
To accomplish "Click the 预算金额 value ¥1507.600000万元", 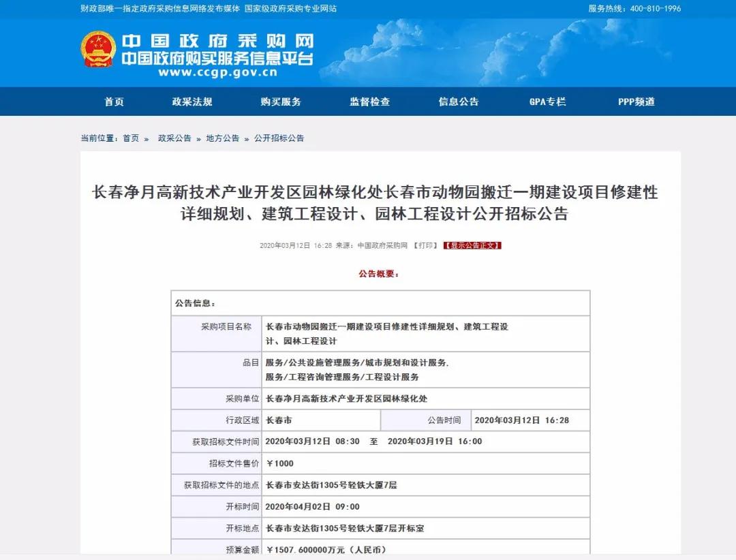I will coord(326,549).
